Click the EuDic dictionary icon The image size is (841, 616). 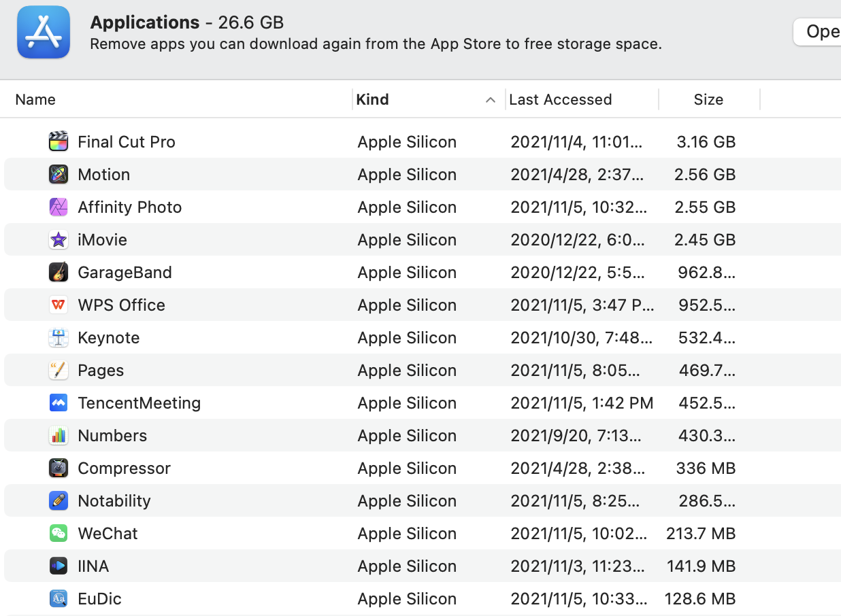[x=58, y=598]
